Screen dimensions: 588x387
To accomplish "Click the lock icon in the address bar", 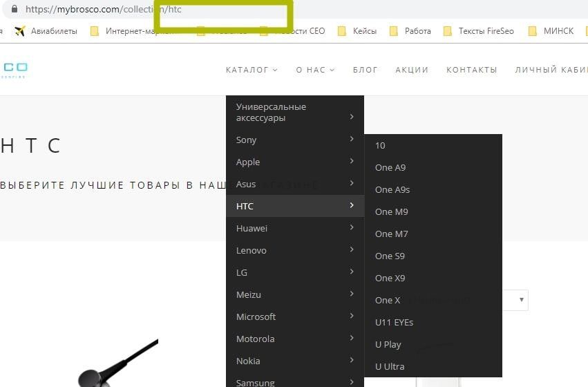I will 14,10.
